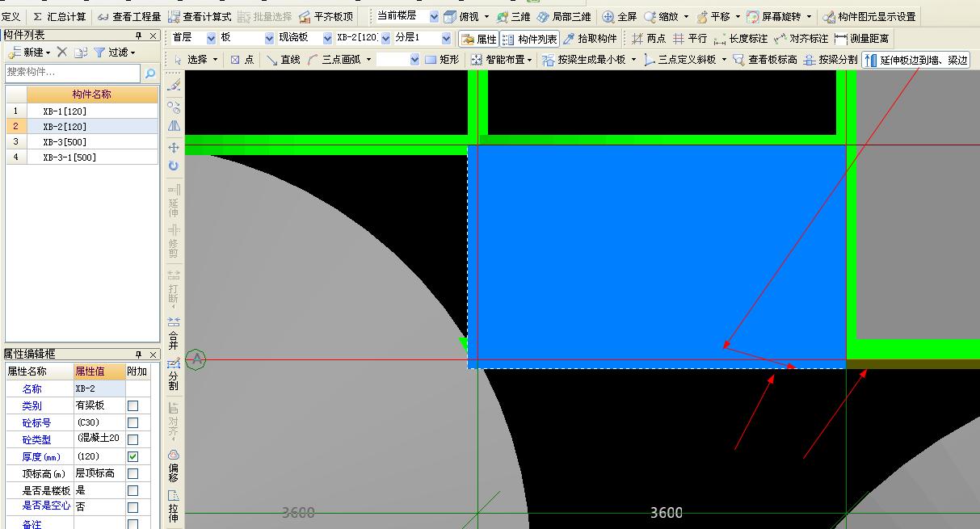Viewport: 980px width, 529px height.
Task: Toggle 附加 checkbox for 顶标高(m) row
Action: pyautogui.click(x=133, y=473)
